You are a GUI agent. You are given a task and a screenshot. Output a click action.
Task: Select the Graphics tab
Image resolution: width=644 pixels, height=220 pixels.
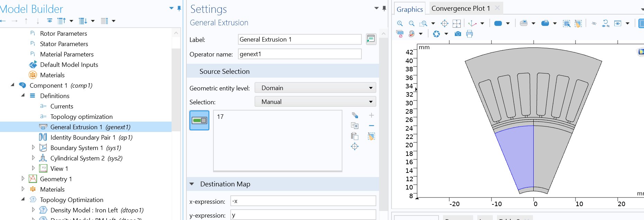pyautogui.click(x=410, y=9)
